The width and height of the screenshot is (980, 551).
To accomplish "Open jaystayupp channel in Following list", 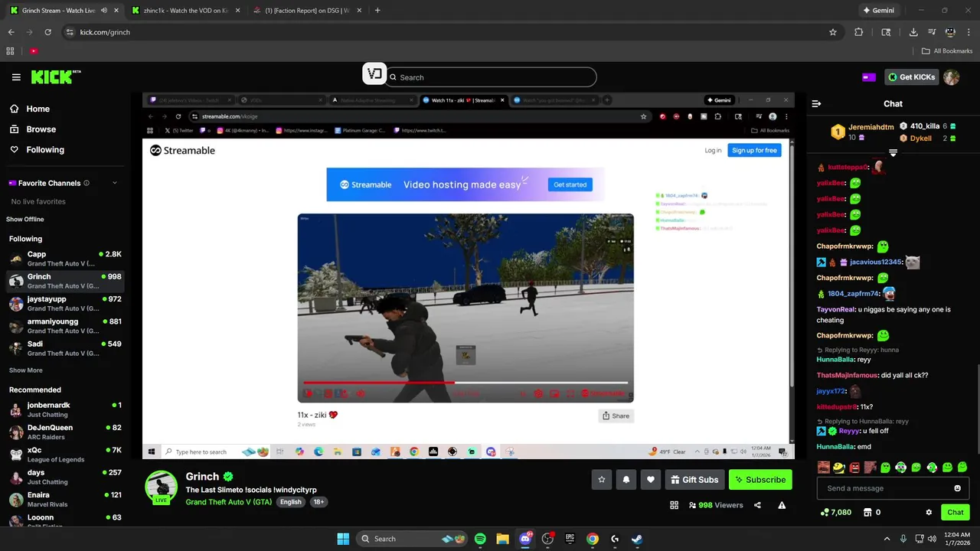I will [x=65, y=303].
